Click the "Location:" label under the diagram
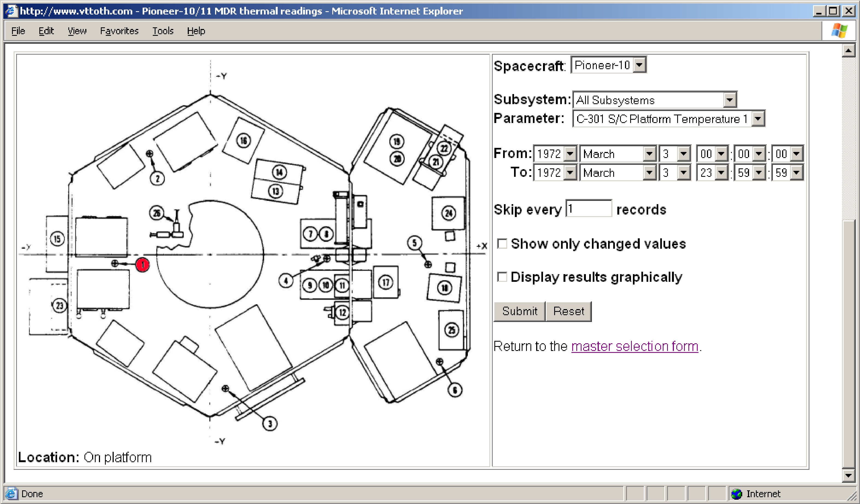Viewport: 860px width, 504px height. pyautogui.click(x=49, y=457)
